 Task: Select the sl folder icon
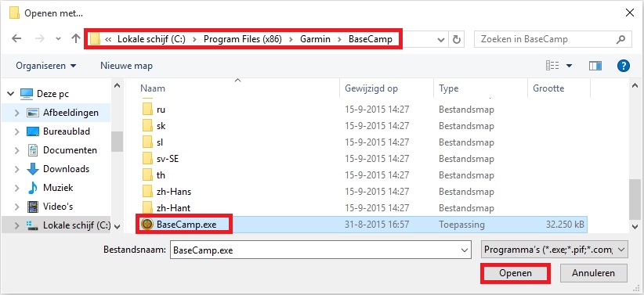[x=147, y=142]
